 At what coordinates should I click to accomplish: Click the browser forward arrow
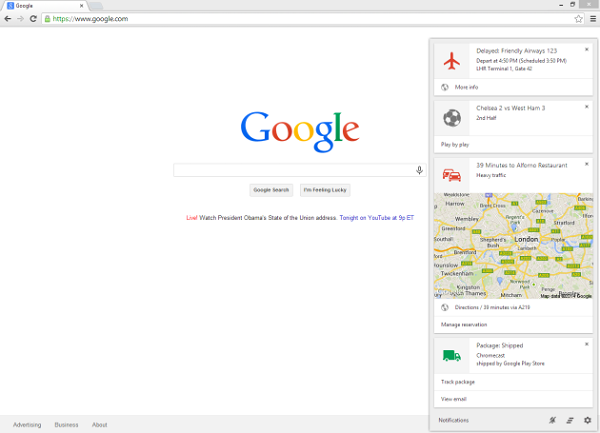point(20,19)
